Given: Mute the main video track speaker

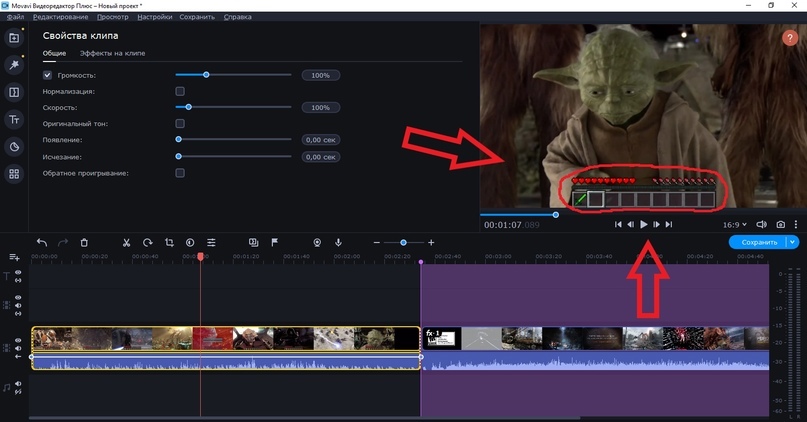Looking at the screenshot, I should (18, 348).
